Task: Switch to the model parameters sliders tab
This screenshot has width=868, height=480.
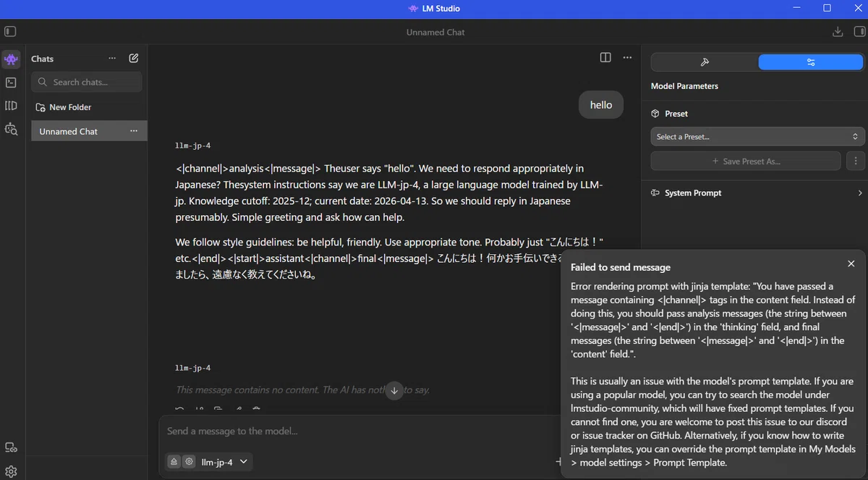Action: pos(811,62)
